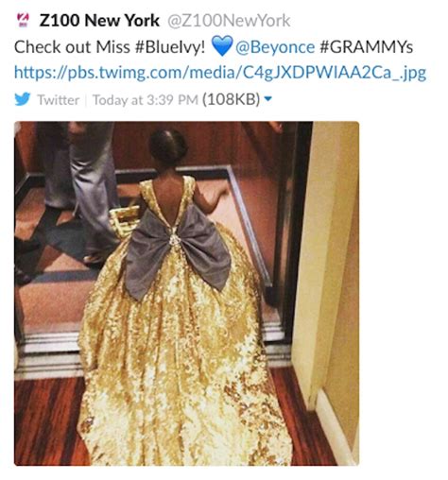Open the pbs.twimg.com media link
448x480 pixels.
pyautogui.click(x=220, y=73)
